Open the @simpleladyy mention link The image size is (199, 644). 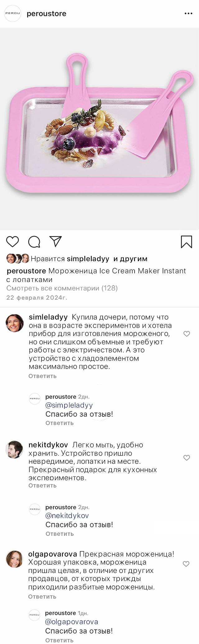tap(69, 405)
